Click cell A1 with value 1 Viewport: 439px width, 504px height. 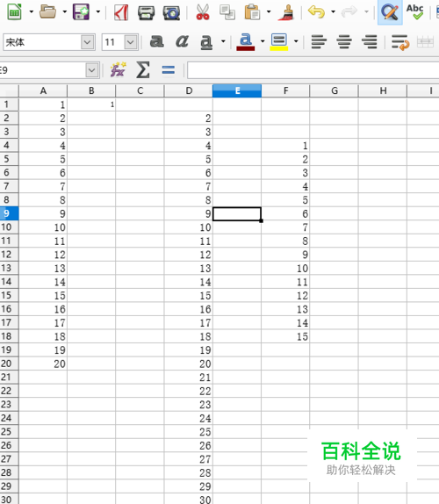[x=43, y=104]
